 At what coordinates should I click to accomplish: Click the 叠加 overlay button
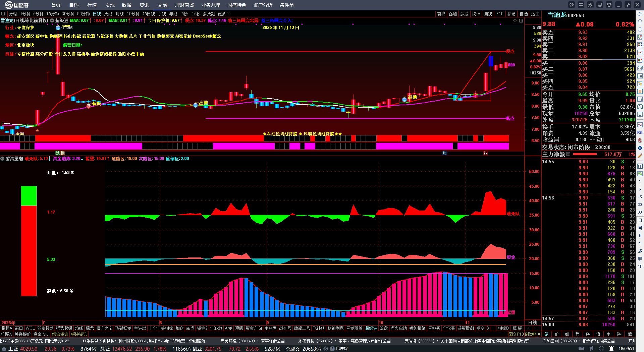(x=453, y=14)
